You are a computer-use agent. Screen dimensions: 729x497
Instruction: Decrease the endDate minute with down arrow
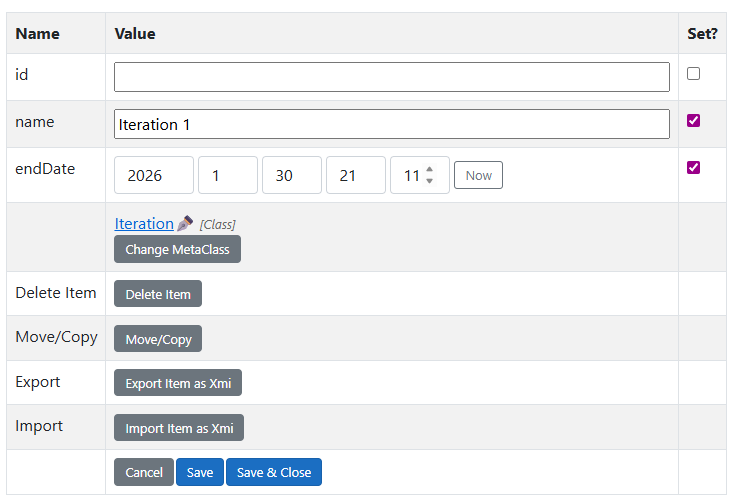(x=430, y=181)
